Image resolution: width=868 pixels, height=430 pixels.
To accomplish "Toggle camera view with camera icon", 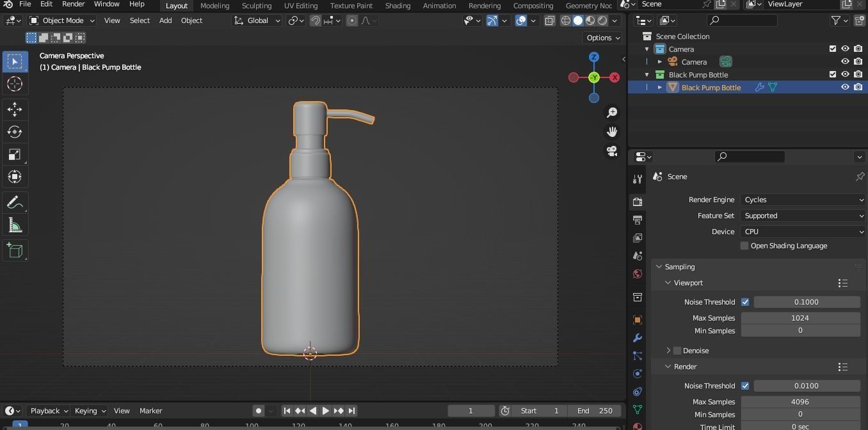I will click(612, 151).
